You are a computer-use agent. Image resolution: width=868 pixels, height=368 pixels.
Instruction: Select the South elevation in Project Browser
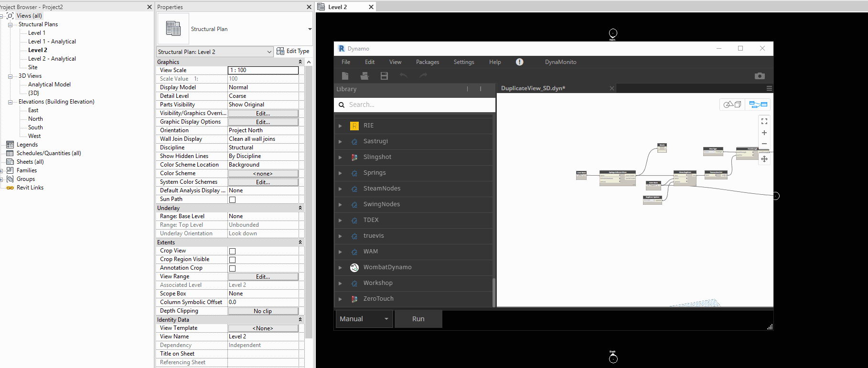click(35, 127)
